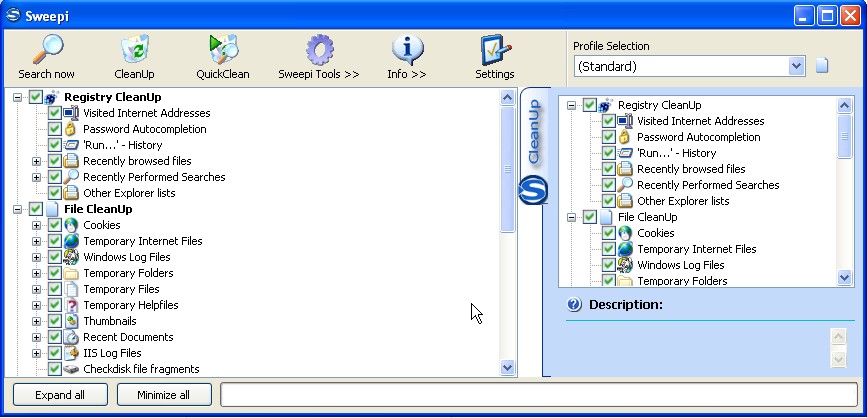This screenshot has width=867, height=418.
Task: Click Registry CleanUp icon in left tree
Action: [51, 97]
